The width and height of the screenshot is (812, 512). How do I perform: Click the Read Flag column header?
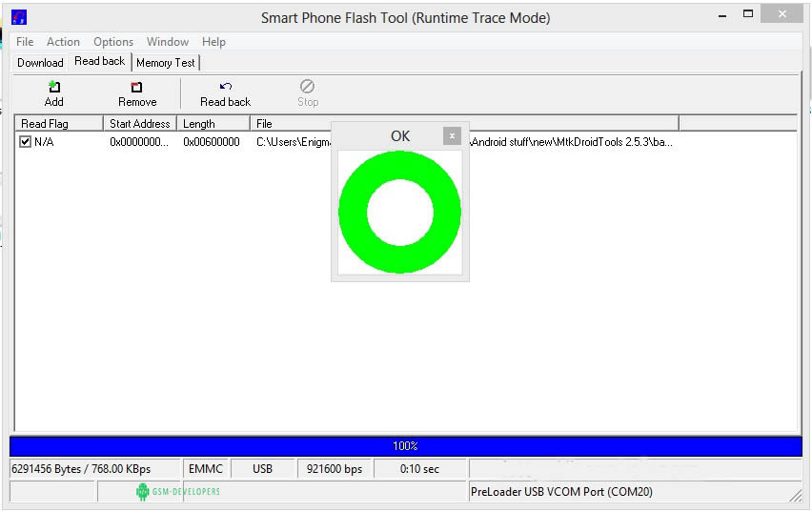(58, 123)
